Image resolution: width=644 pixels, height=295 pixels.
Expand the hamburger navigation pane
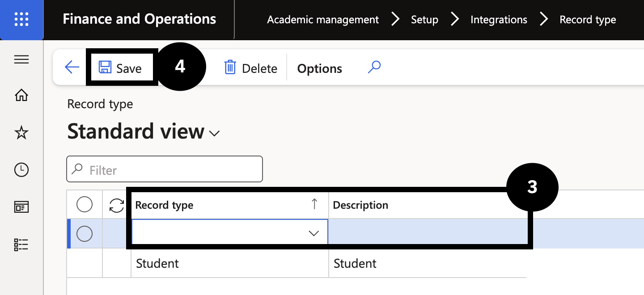(x=21, y=60)
